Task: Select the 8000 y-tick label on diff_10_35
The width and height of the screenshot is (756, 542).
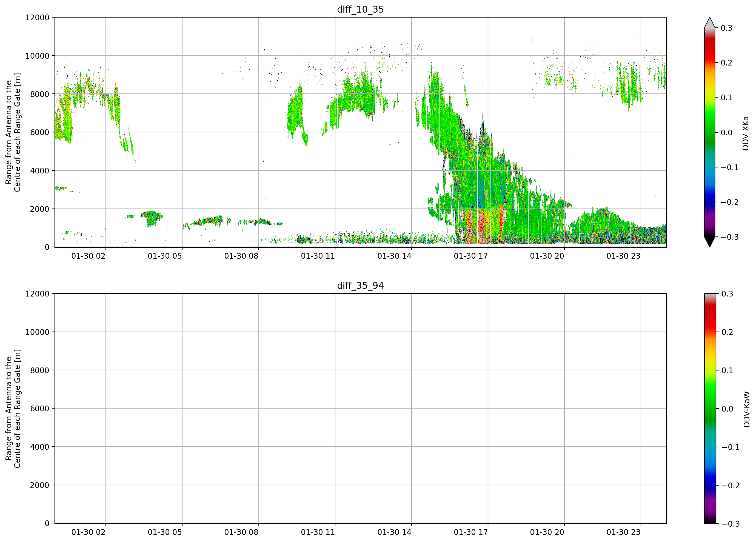Action: pos(40,94)
